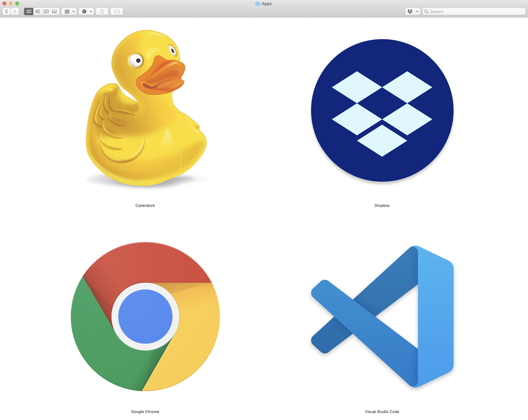Click the Google Chrome file name label
This screenshot has height=420, width=528.
click(145, 411)
